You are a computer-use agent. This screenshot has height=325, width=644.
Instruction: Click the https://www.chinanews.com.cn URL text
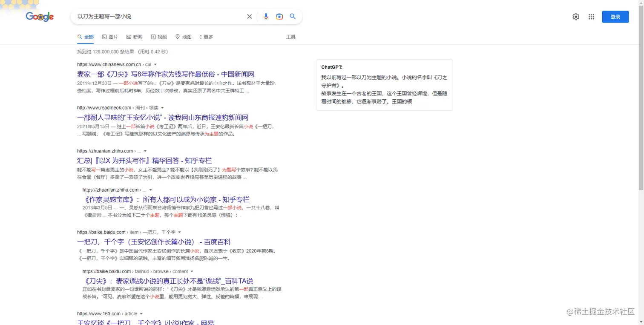click(x=109, y=65)
